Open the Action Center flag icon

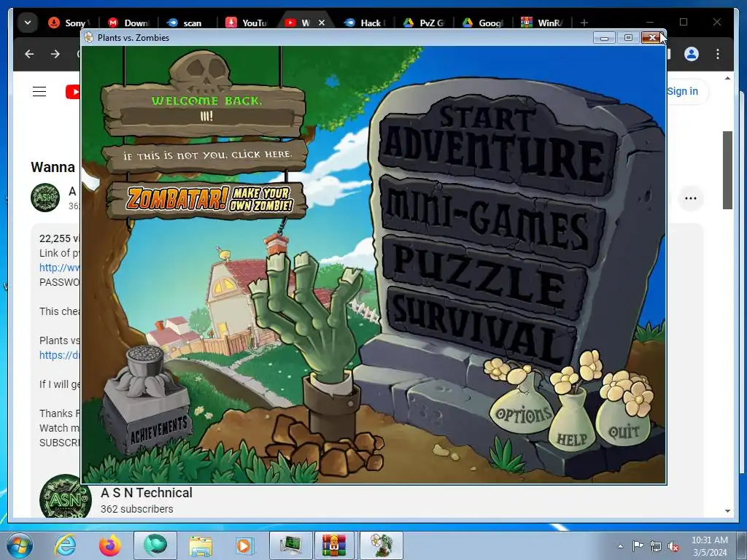point(638,545)
